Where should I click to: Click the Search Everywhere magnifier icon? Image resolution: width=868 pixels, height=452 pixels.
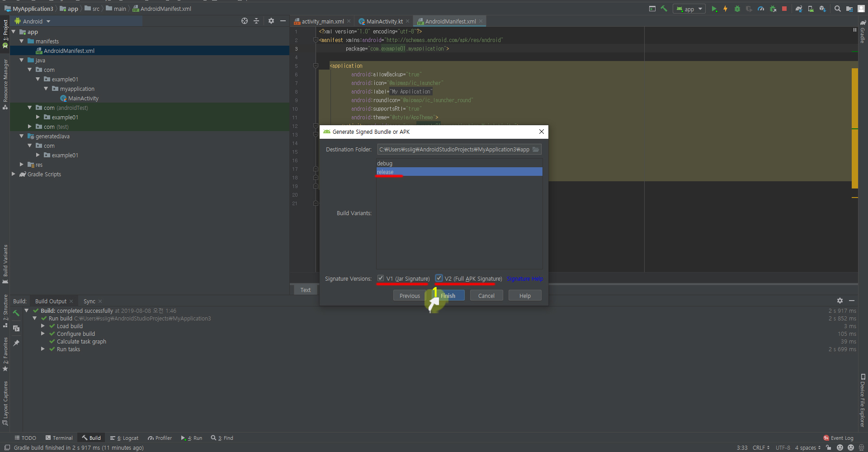pyautogui.click(x=837, y=9)
